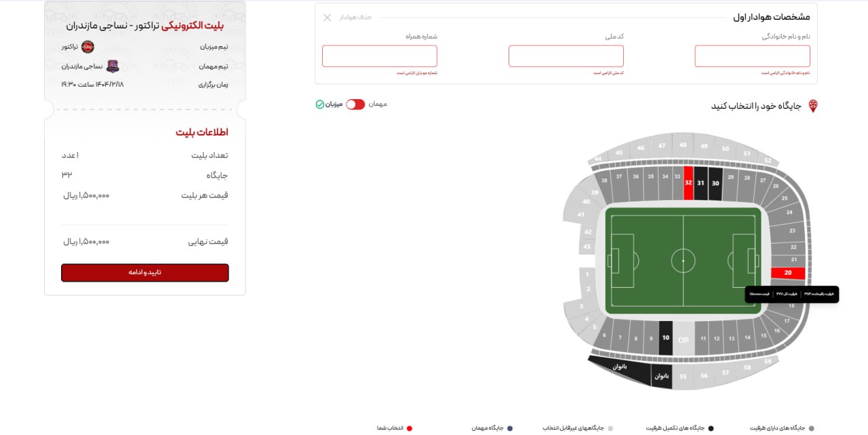Focus the mobile number (شماره همراه) field
This screenshot has height=435, width=868.
click(x=379, y=56)
